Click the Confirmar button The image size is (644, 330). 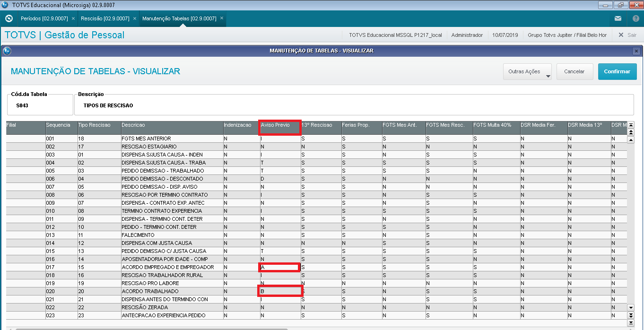click(617, 72)
